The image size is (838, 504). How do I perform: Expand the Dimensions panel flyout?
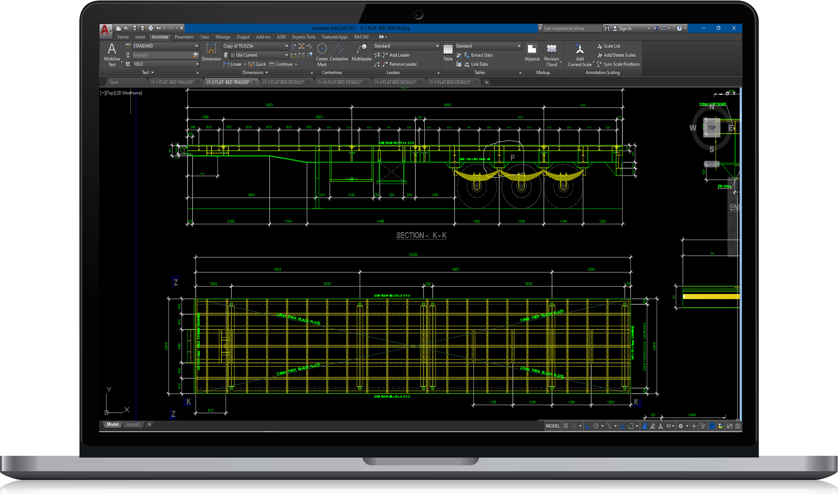pyautogui.click(x=255, y=73)
